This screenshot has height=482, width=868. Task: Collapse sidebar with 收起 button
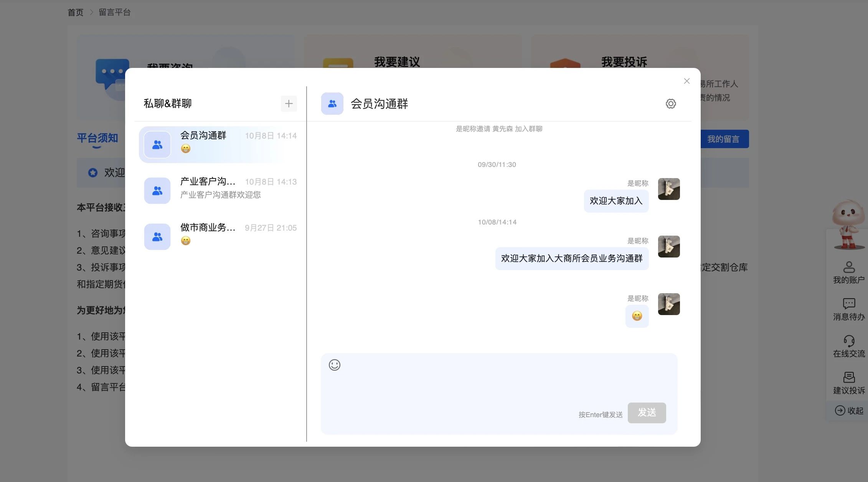point(848,411)
